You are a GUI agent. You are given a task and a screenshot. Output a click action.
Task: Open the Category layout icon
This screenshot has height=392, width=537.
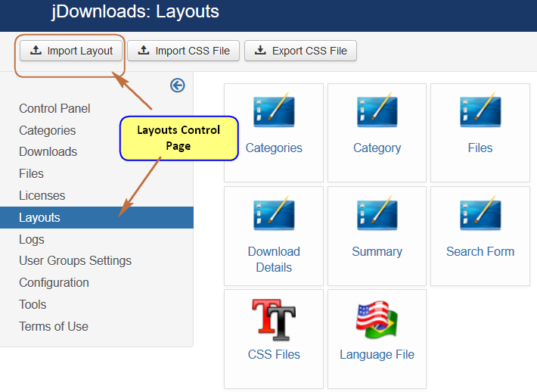click(x=377, y=110)
